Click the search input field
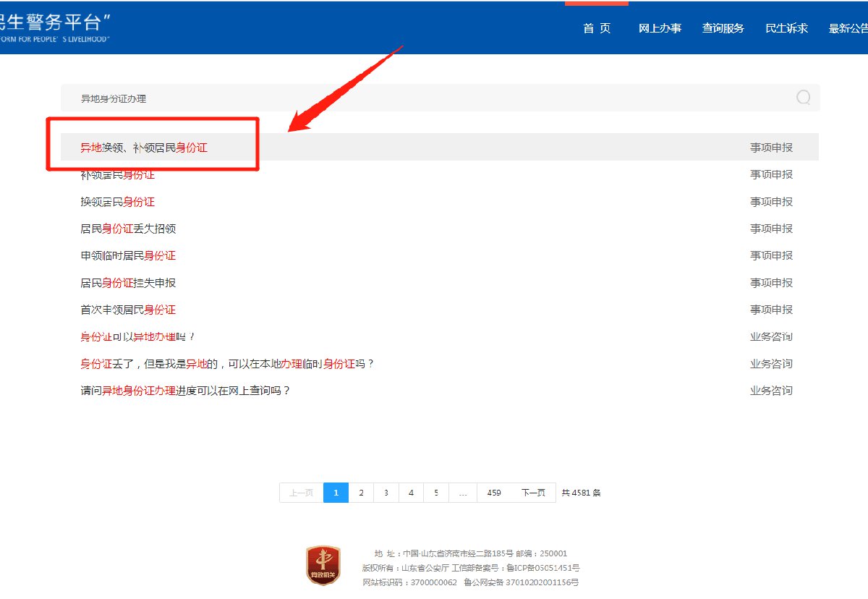Image resolution: width=868 pixels, height=599 pixels. (427, 98)
